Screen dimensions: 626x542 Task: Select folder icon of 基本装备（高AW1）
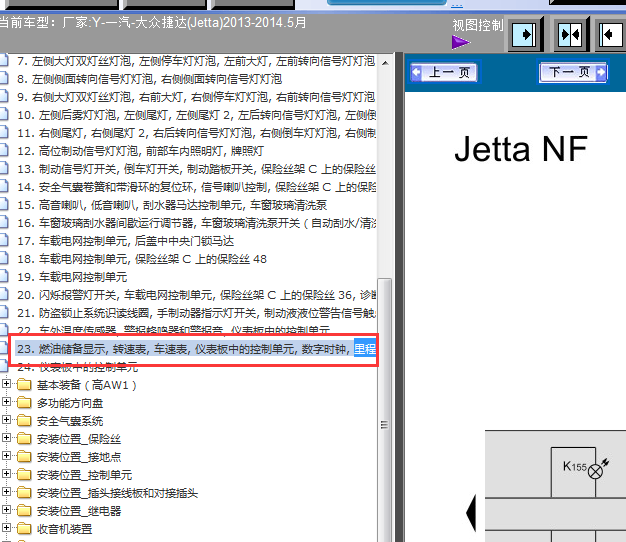(x=24, y=385)
